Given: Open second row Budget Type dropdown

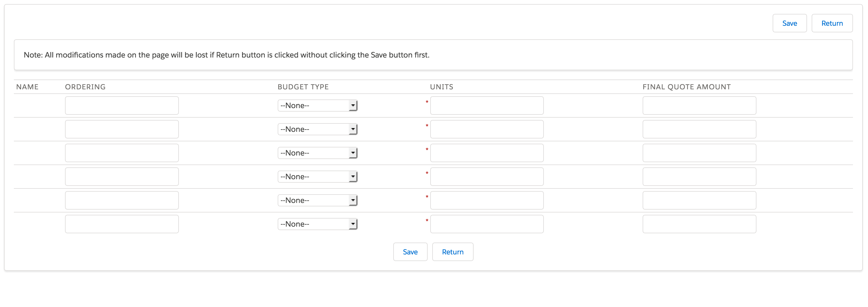Looking at the screenshot, I should (317, 129).
